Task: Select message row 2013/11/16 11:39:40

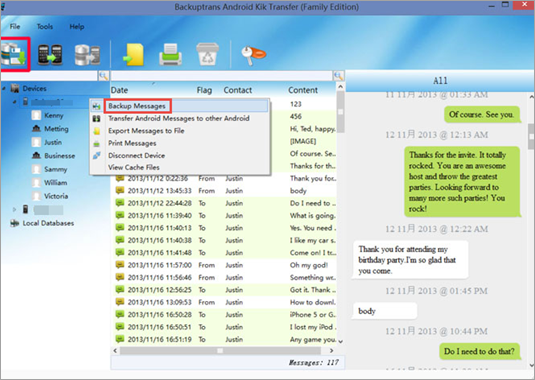Action: [x=224, y=216]
